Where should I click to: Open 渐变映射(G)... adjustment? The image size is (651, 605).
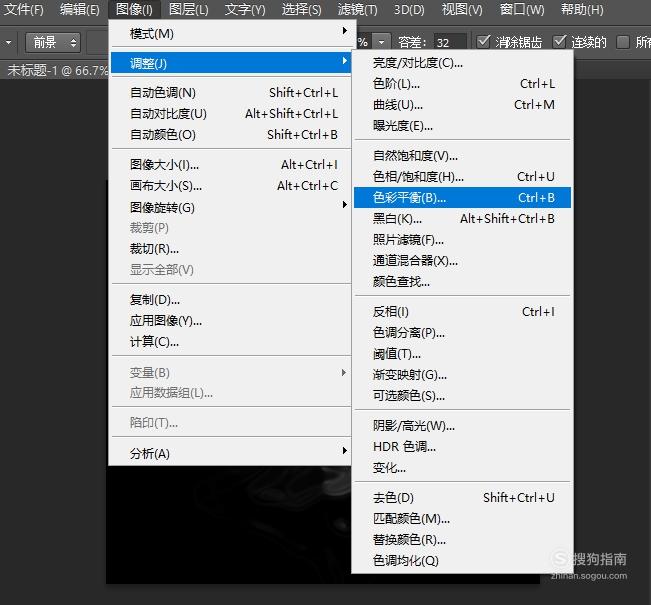tap(462, 375)
